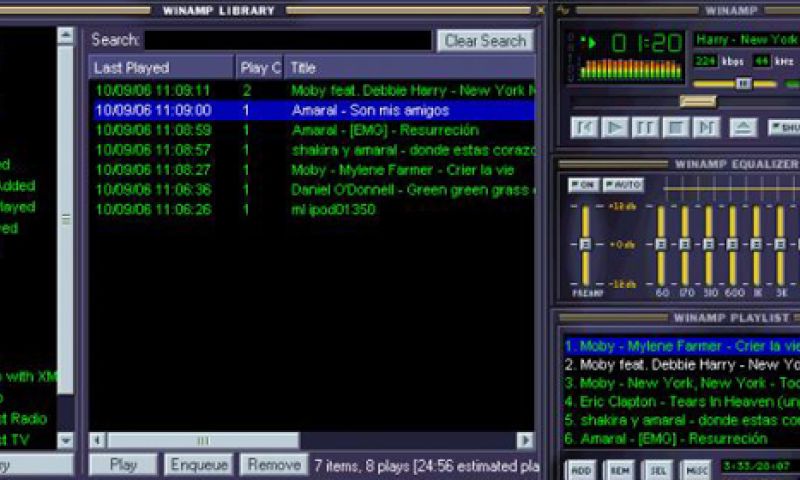Click the Enqueue button
Viewport: 800px width, 480px height.
coord(198,465)
